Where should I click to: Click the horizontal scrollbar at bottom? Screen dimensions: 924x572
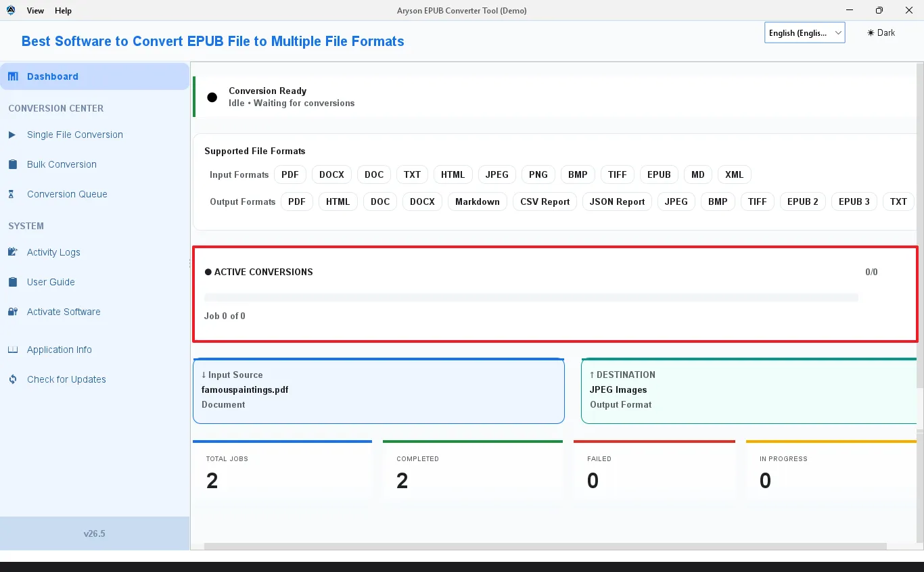545,546
